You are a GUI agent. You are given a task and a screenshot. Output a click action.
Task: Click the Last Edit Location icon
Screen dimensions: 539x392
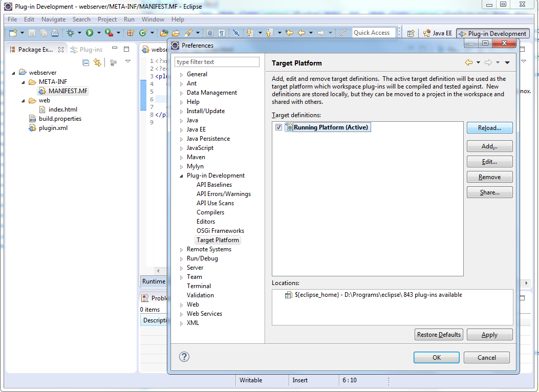(289, 33)
